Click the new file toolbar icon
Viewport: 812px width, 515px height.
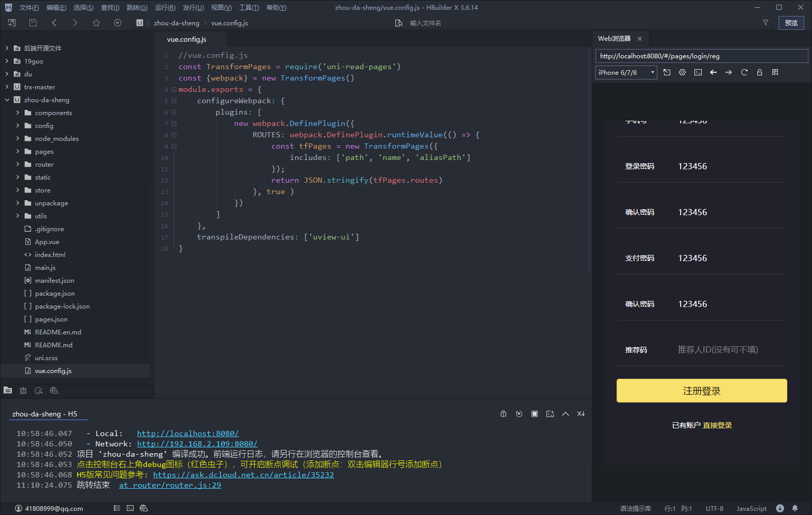click(x=12, y=23)
